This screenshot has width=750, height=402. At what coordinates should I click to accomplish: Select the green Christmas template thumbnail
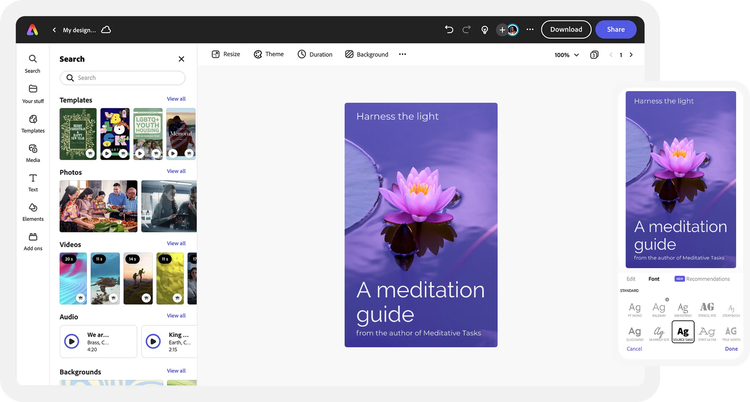(x=78, y=134)
